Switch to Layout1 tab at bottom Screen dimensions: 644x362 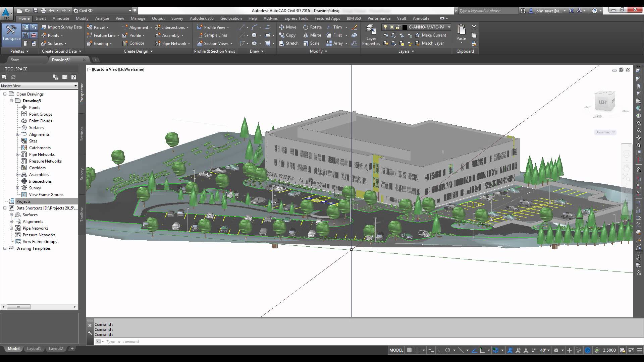(34, 349)
